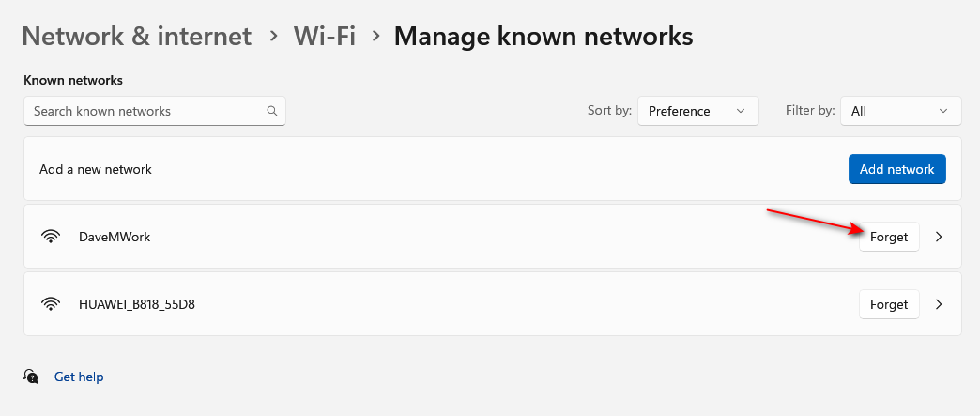Go back to Network & internet breadcrumb
The height and width of the screenshot is (416, 980).
pos(137,36)
